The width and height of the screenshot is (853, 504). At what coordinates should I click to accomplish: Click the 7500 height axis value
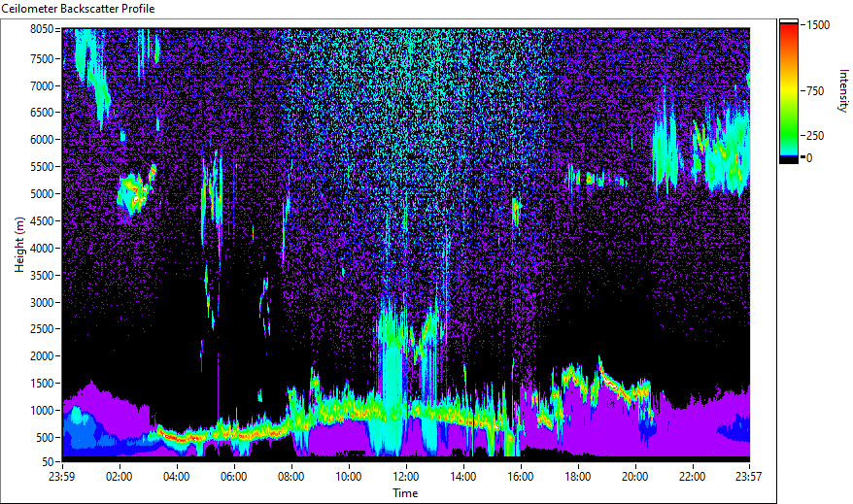[42, 58]
